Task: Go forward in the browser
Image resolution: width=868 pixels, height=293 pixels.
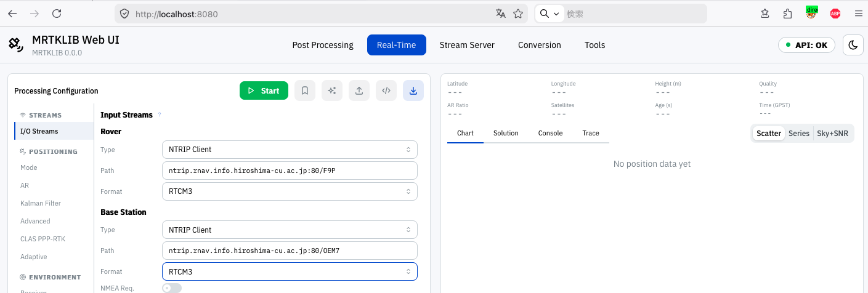Action: [34, 14]
